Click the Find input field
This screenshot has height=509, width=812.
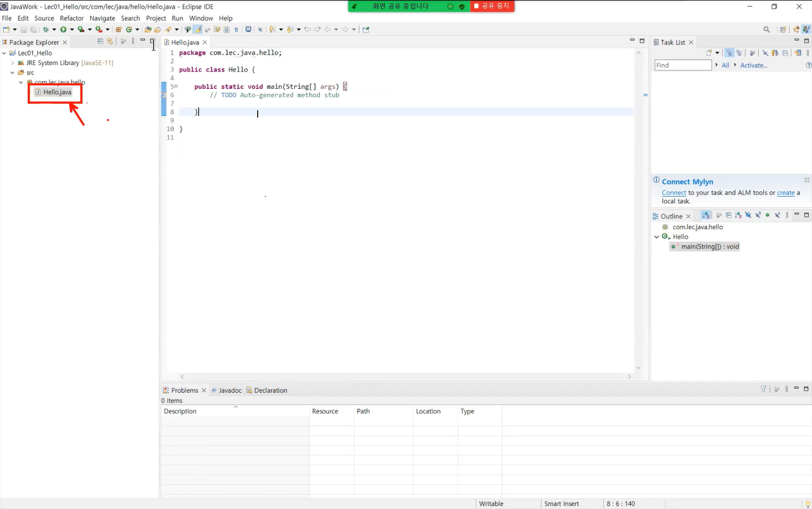[x=683, y=65]
